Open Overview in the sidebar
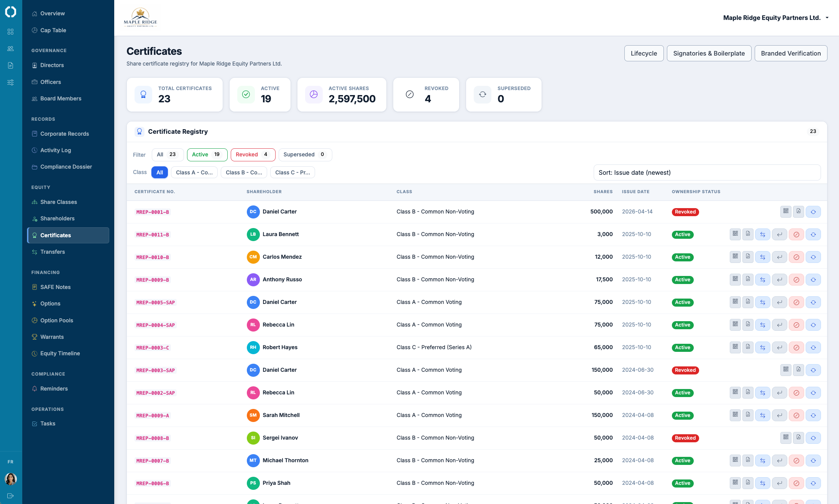 (68, 13)
